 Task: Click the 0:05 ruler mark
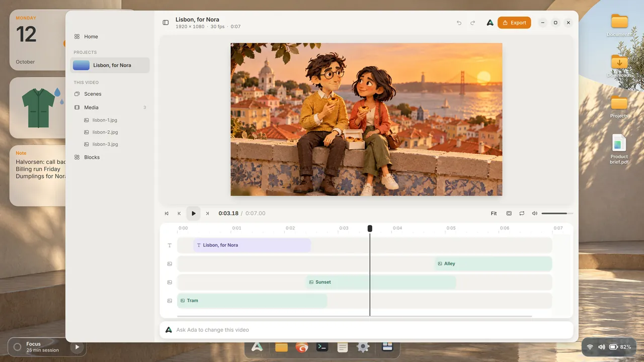click(x=451, y=228)
